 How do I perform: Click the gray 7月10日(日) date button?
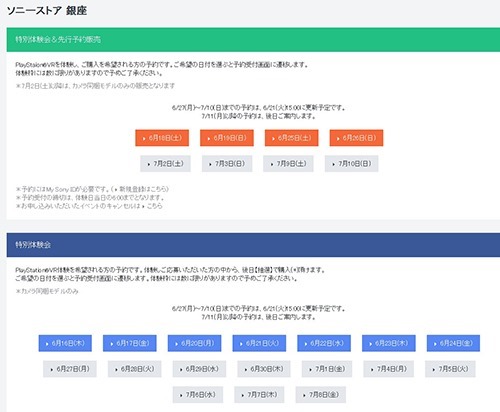352,164
